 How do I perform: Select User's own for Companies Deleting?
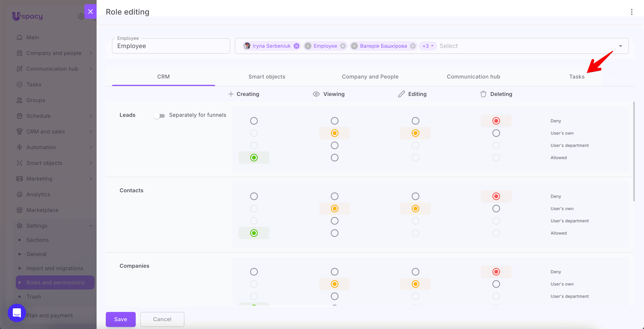496,284
